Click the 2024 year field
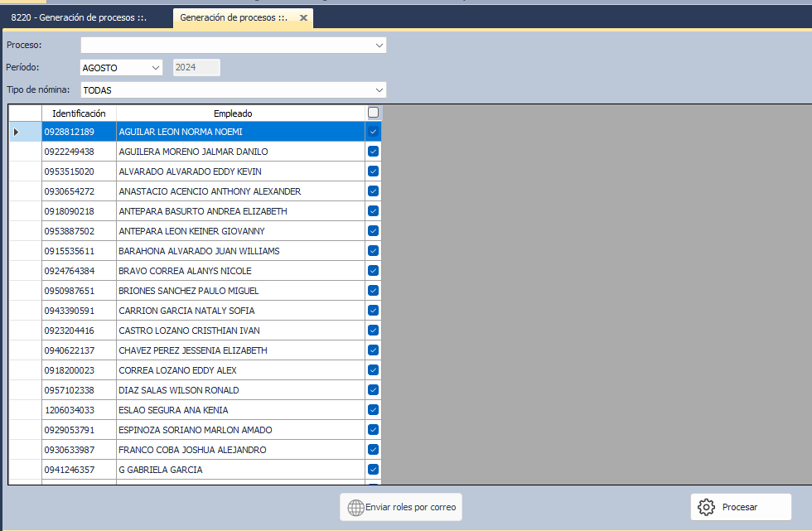This screenshot has height=531, width=812. [x=196, y=68]
